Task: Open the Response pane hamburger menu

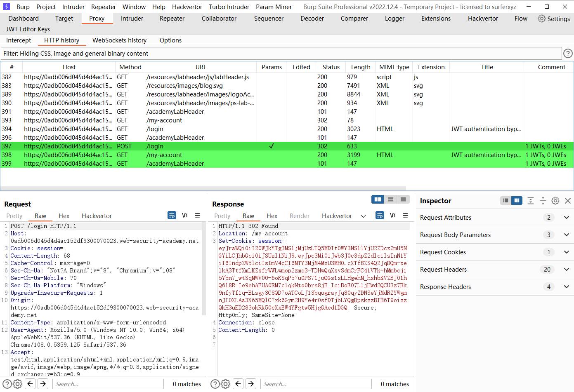Action: click(406, 215)
